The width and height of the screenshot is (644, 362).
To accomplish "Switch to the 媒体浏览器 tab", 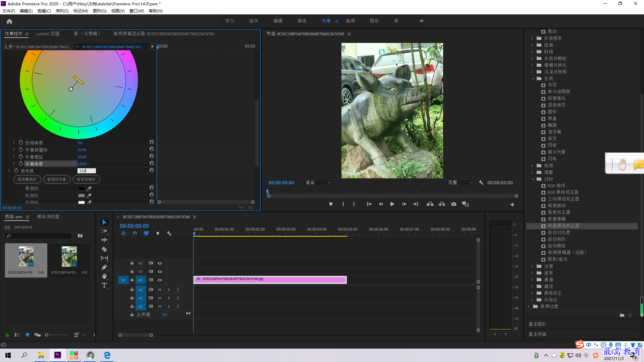I will pyautogui.click(x=48, y=217).
